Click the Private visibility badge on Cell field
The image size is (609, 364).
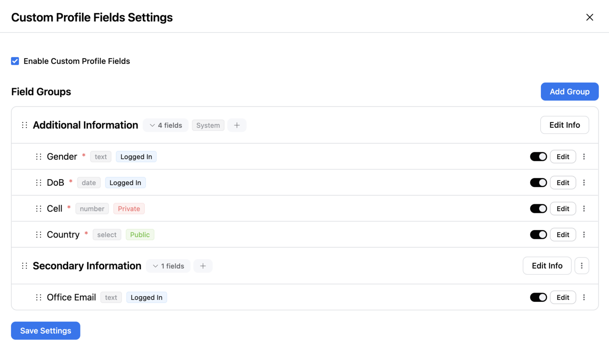point(129,208)
